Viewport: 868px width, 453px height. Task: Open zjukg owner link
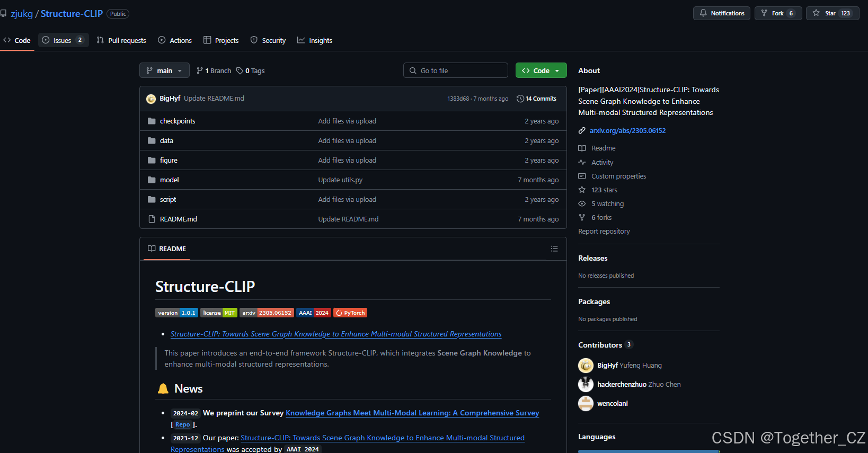click(22, 14)
